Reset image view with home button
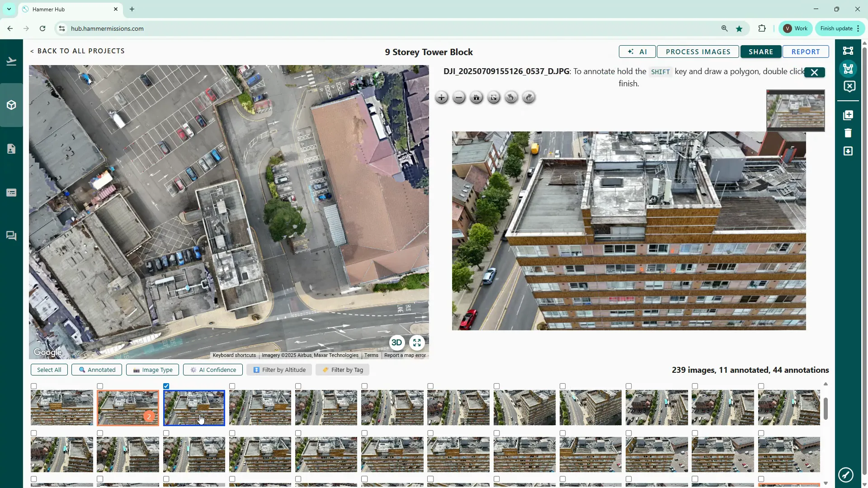The width and height of the screenshot is (868, 488). click(476, 98)
